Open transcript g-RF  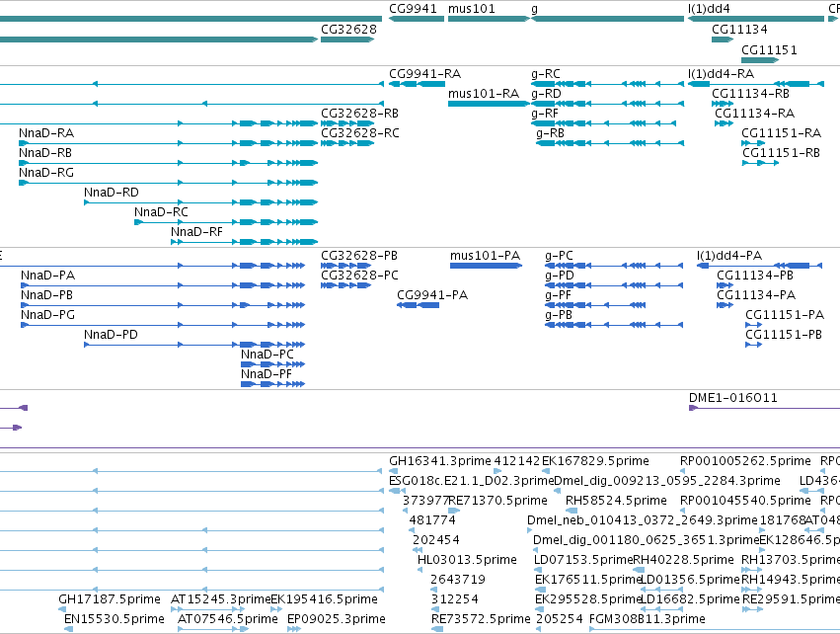coord(544,114)
